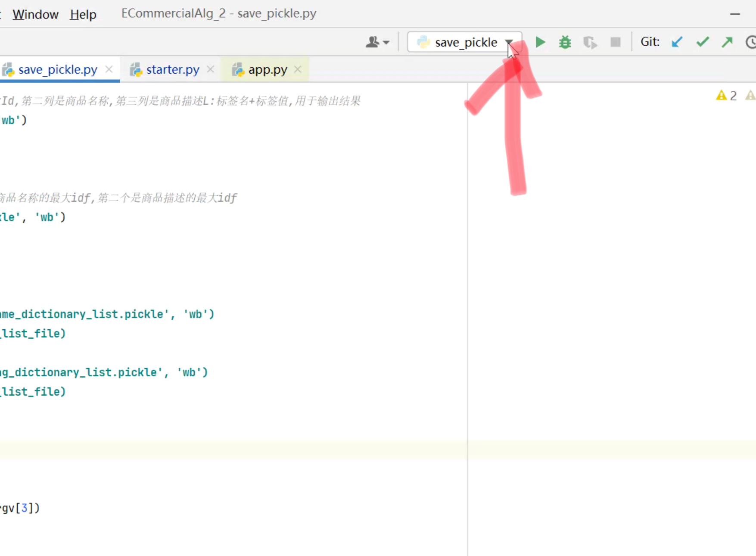Click the yellow warning indicator showing 2
This screenshot has height=556, width=756.
pos(726,95)
